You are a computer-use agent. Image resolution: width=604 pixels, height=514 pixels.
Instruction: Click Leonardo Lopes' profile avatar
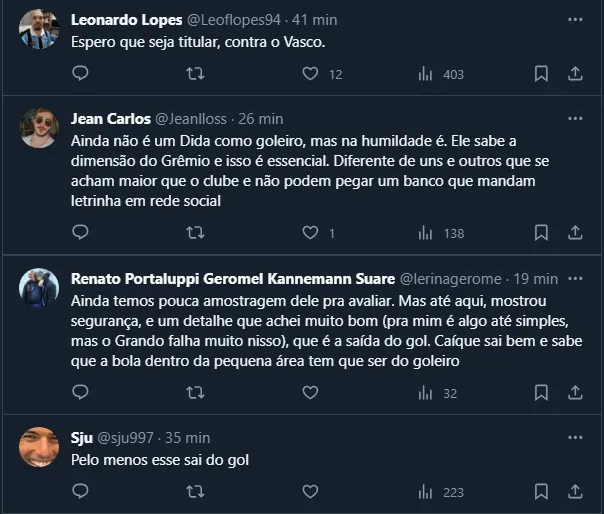tap(39, 30)
